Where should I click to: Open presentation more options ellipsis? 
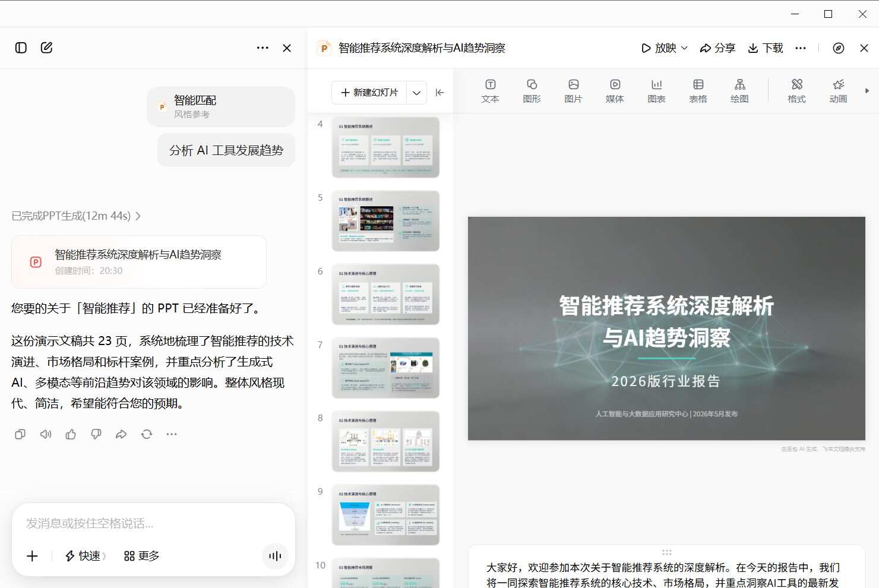(x=801, y=48)
